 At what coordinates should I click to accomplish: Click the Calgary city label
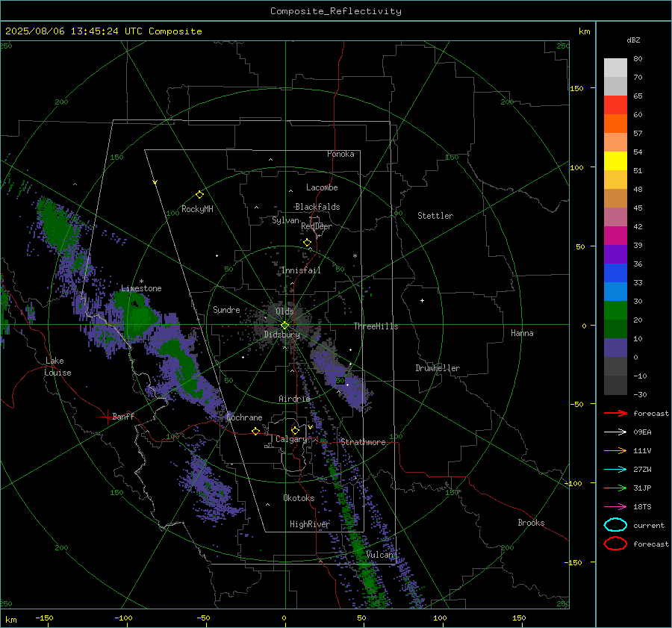click(291, 439)
